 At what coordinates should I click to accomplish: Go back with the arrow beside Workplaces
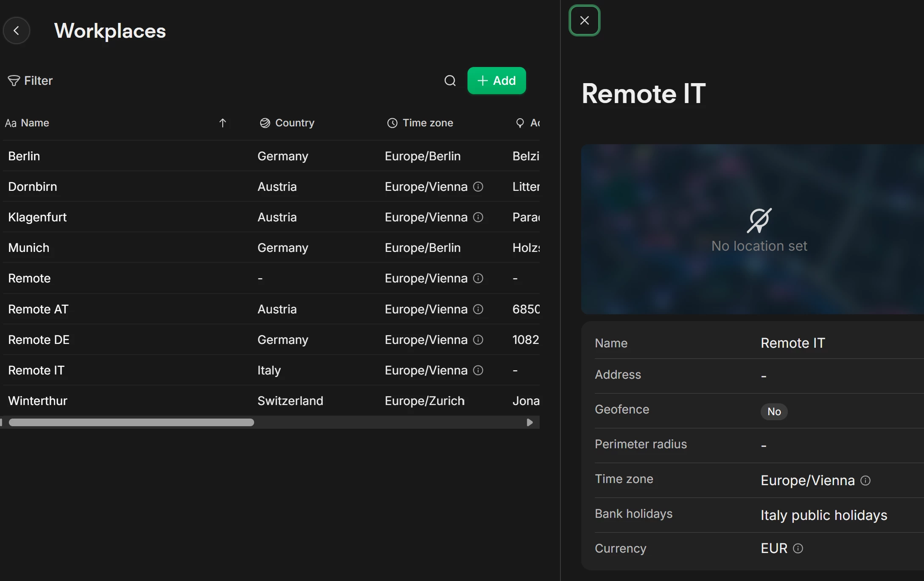pos(17,31)
